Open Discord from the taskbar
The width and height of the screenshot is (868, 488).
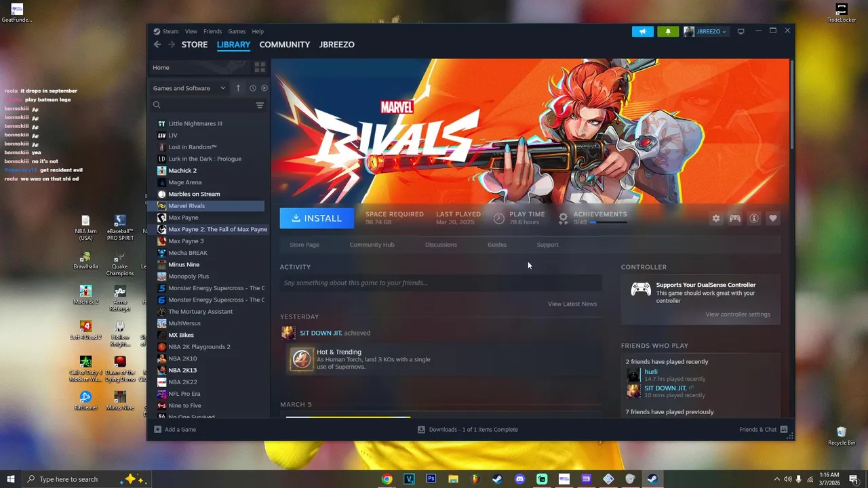(519, 479)
